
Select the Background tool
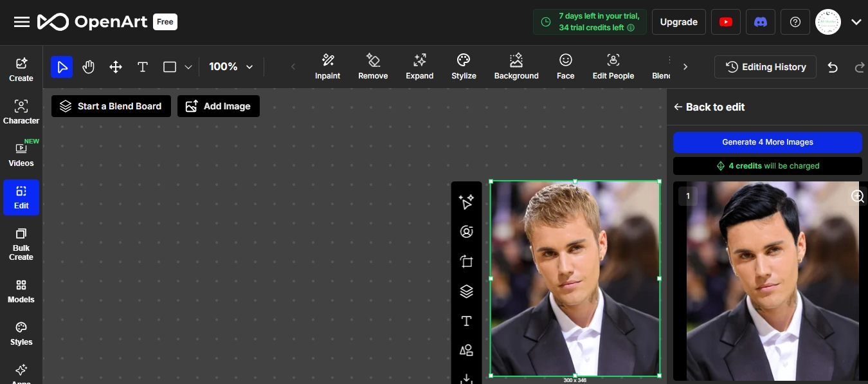pyautogui.click(x=516, y=67)
